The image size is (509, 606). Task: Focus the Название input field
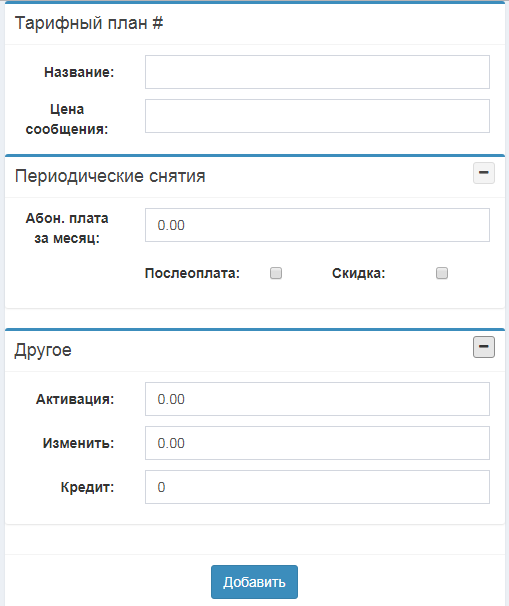click(x=317, y=72)
